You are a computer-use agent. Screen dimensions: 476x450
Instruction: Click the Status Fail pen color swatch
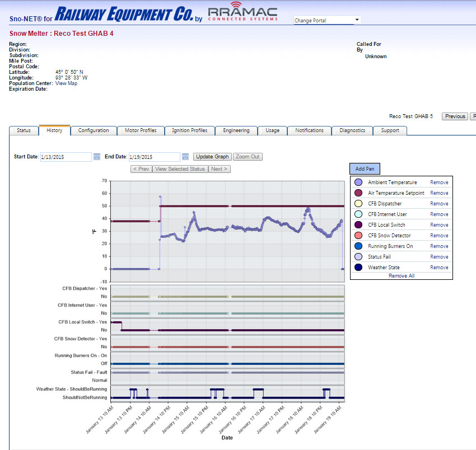click(358, 256)
